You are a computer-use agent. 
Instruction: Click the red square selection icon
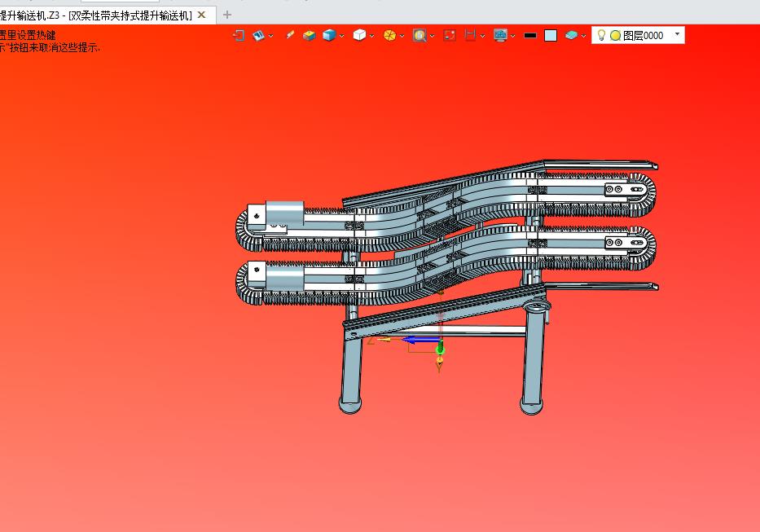click(x=450, y=35)
